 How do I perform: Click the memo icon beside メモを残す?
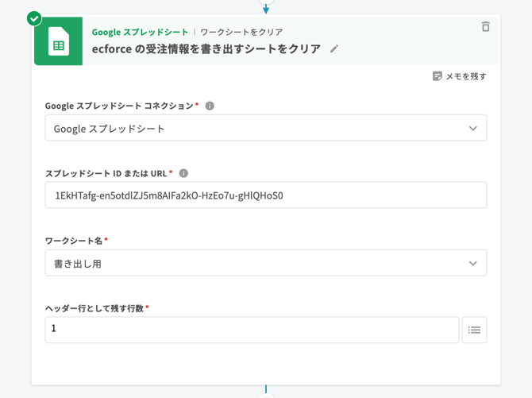tap(437, 76)
